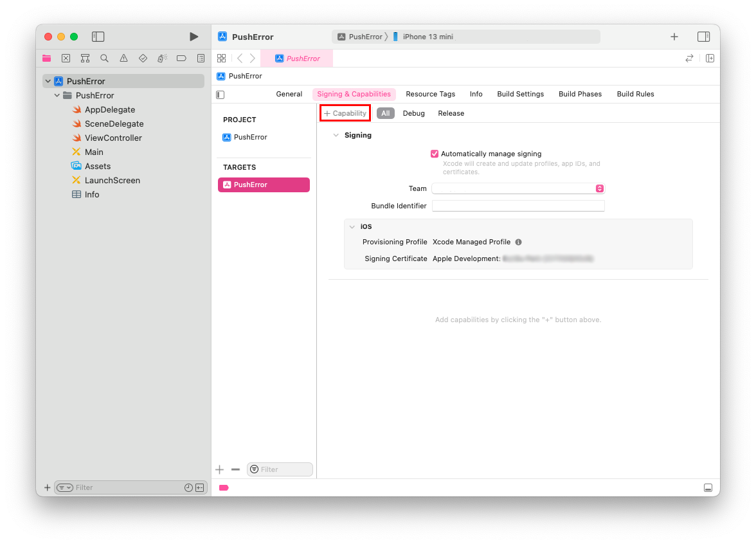Click the related items grid icon
This screenshot has height=544, width=756.
tap(221, 59)
